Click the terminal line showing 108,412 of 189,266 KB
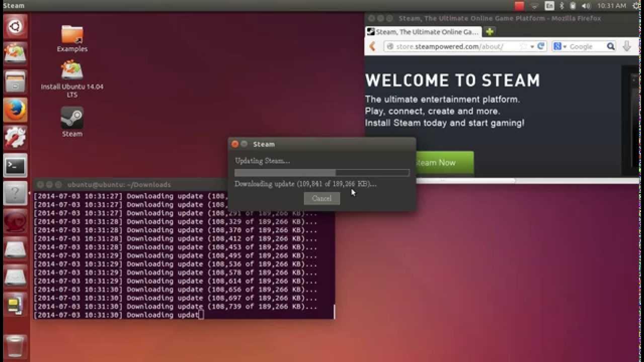The height and width of the screenshot is (362, 644). [x=176, y=239]
